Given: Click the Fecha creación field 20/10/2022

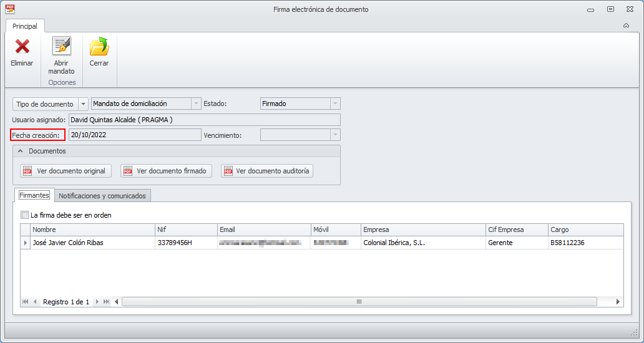Looking at the screenshot, I should tap(135, 135).
